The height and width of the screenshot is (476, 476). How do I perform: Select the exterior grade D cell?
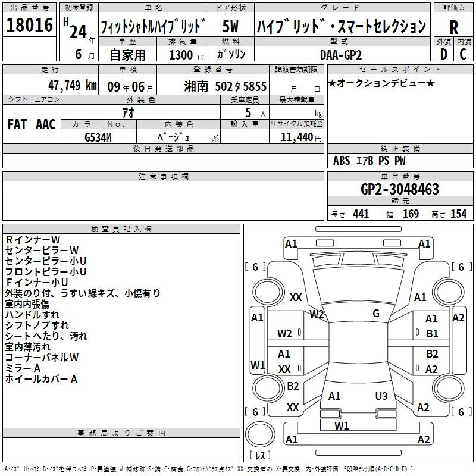coord(443,54)
